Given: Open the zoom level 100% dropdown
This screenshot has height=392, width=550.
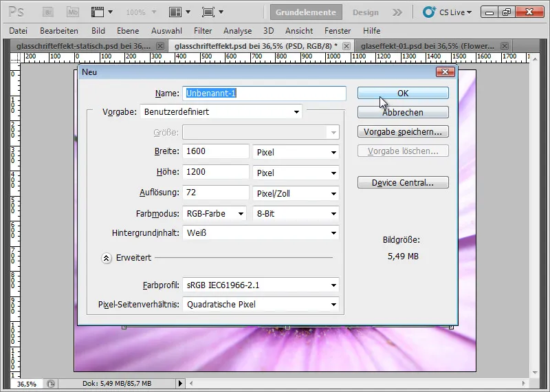Looking at the screenshot, I should point(153,12).
